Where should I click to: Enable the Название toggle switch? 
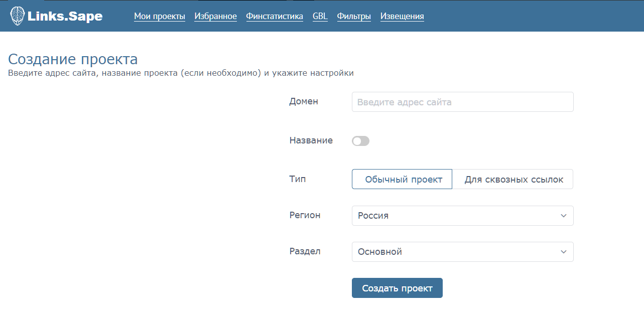pos(360,141)
